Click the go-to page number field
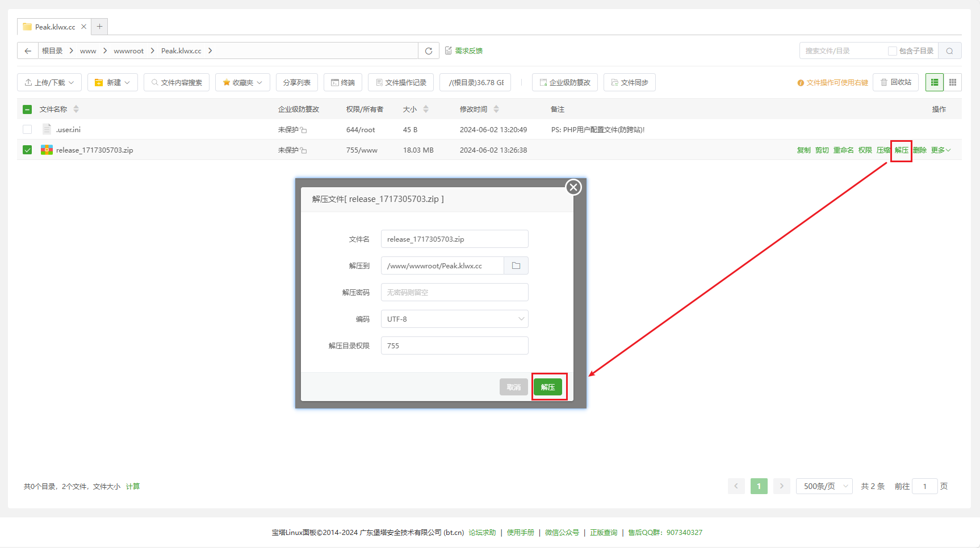This screenshot has width=980, height=548. [925, 486]
